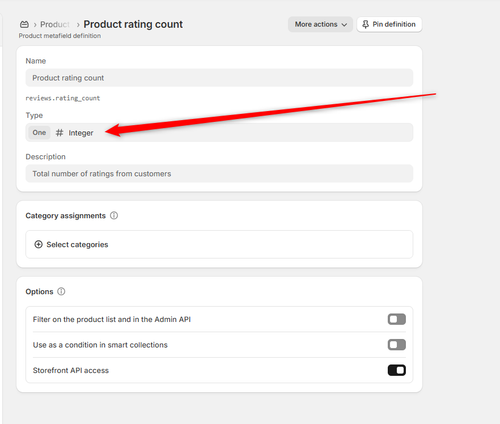Viewport: 500px width, 424px height.
Task: Disable the Storefront API access toggle
Action: (397, 370)
